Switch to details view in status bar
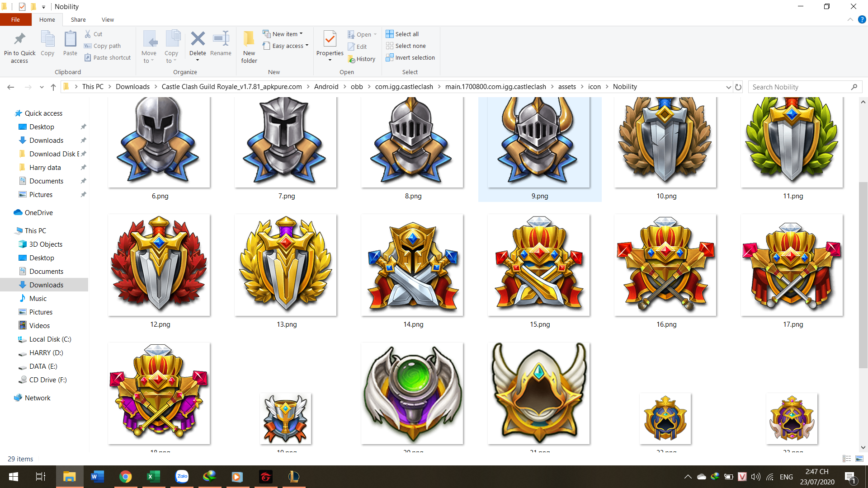The width and height of the screenshot is (868, 488). tap(847, 459)
